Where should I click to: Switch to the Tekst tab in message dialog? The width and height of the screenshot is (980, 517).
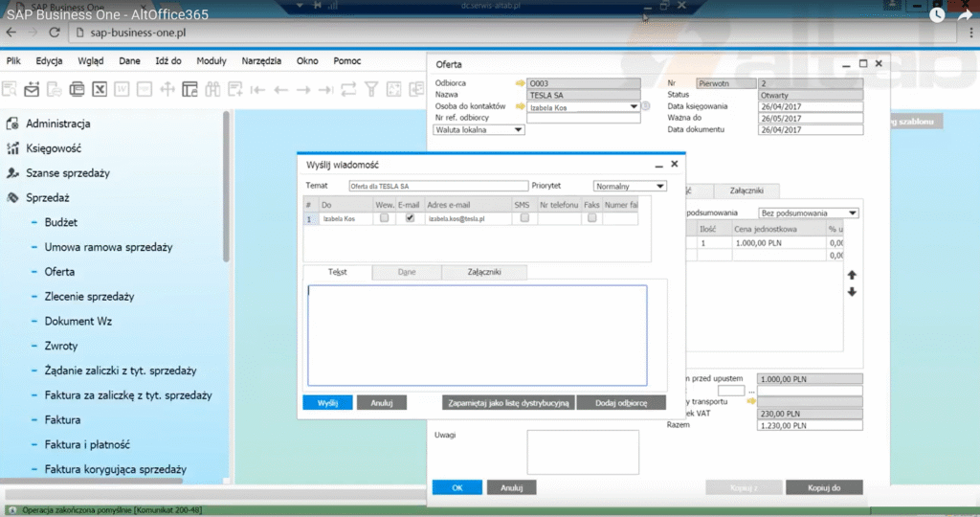pyautogui.click(x=338, y=272)
